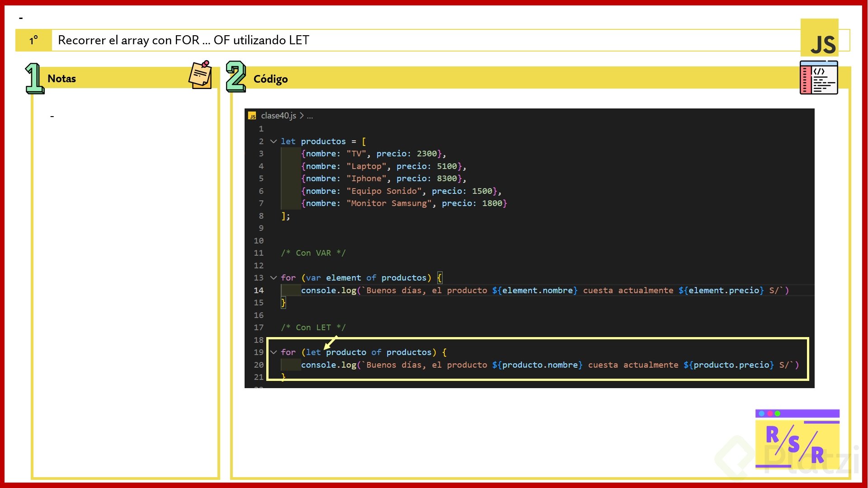Click line number 14 in the gutter
This screenshot has height=488, width=868.
tap(259, 291)
